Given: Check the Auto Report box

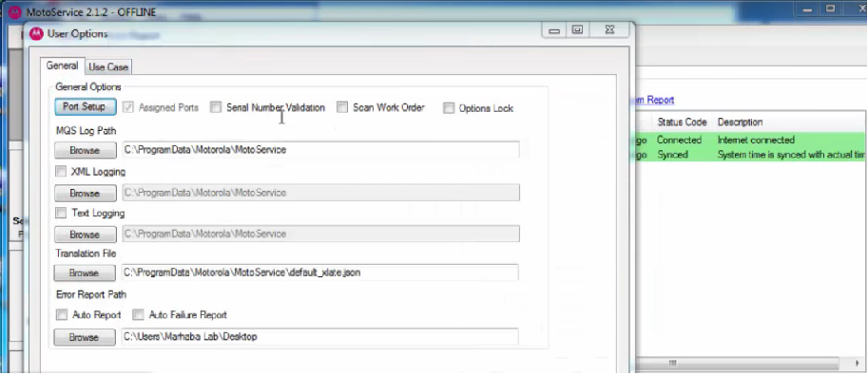Looking at the screenshot, I should click(62, 314).
